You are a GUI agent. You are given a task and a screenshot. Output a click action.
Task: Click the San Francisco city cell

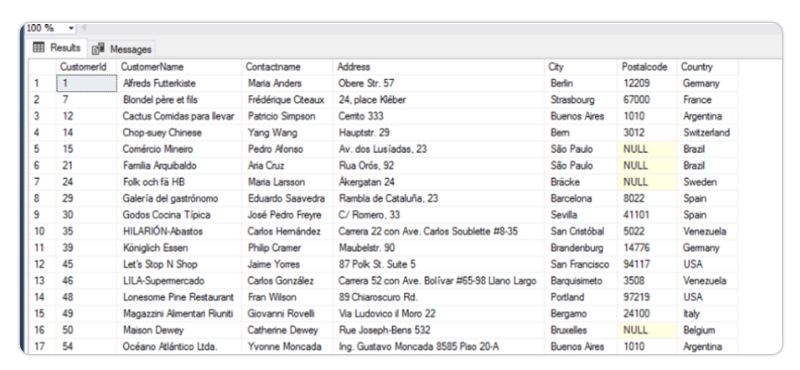pyautogui.click(x=581, y=264)
